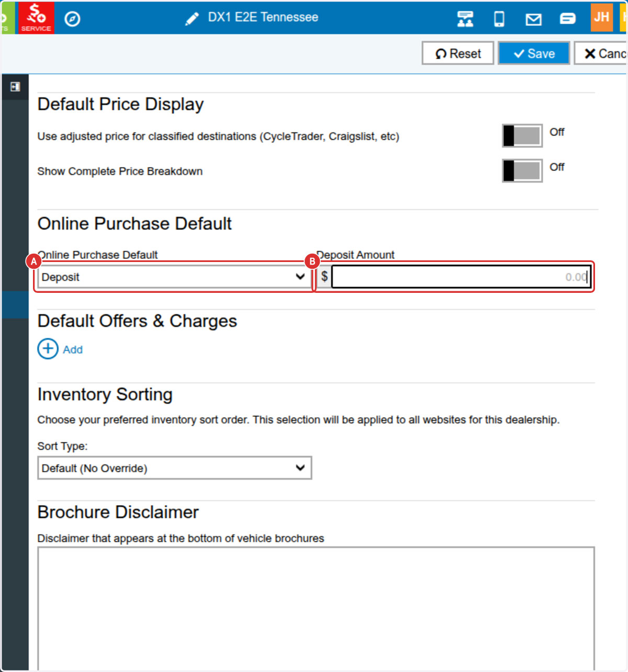This screenshot has width=628, height=672.
Task: Open the chat message icon
Action: click(x=568, y=19)
